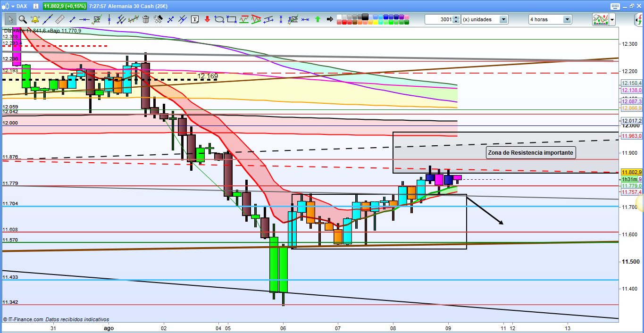This screenshot has width=644, height=333.
Task: Select the arrow pointer cursor tool
Action: [x=10, y=19]
